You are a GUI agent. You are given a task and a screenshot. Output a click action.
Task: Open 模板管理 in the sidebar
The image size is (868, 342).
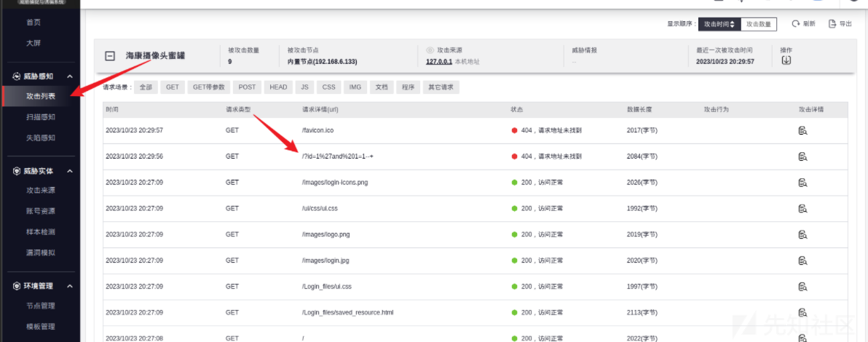click(40, 327)
